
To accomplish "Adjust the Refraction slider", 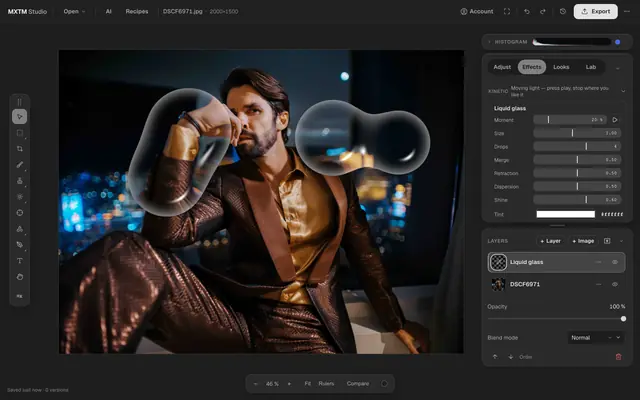I will coord(577,173).
